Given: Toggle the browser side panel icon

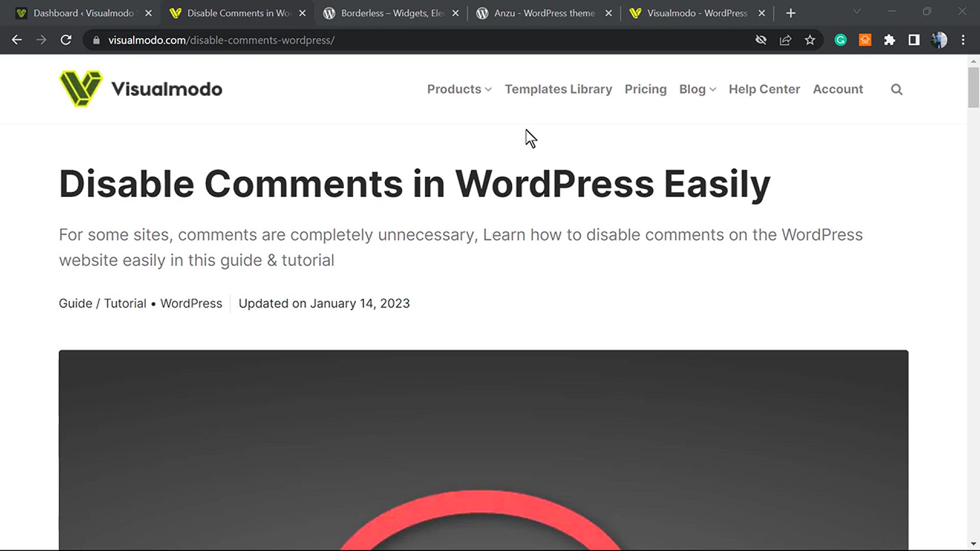Looking at the screenshot, I should tap(914, 40).
